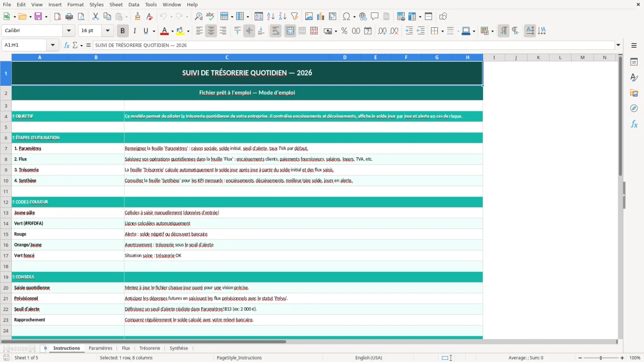
Task: Switch to Flux sheet tab
Action: (126, 348)
